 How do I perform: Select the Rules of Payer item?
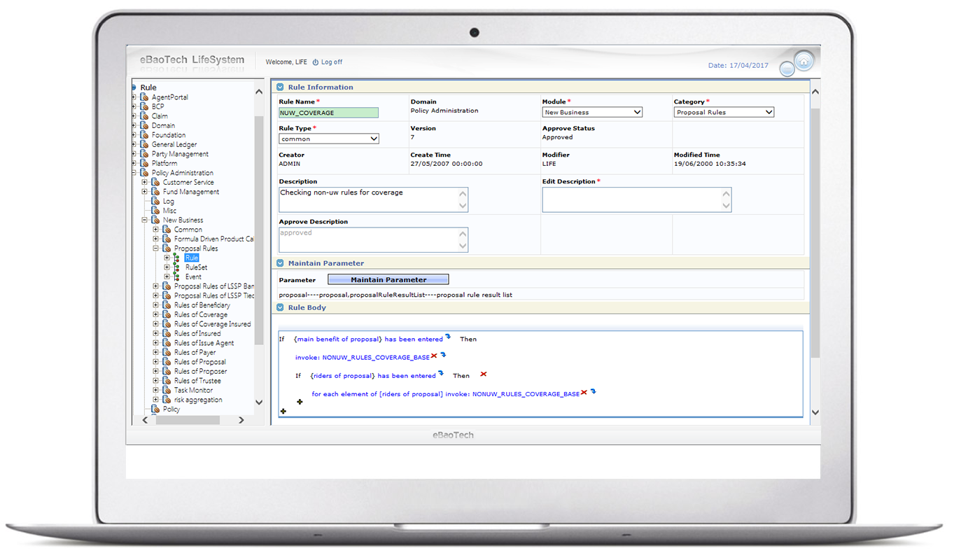tap(195, 353)
